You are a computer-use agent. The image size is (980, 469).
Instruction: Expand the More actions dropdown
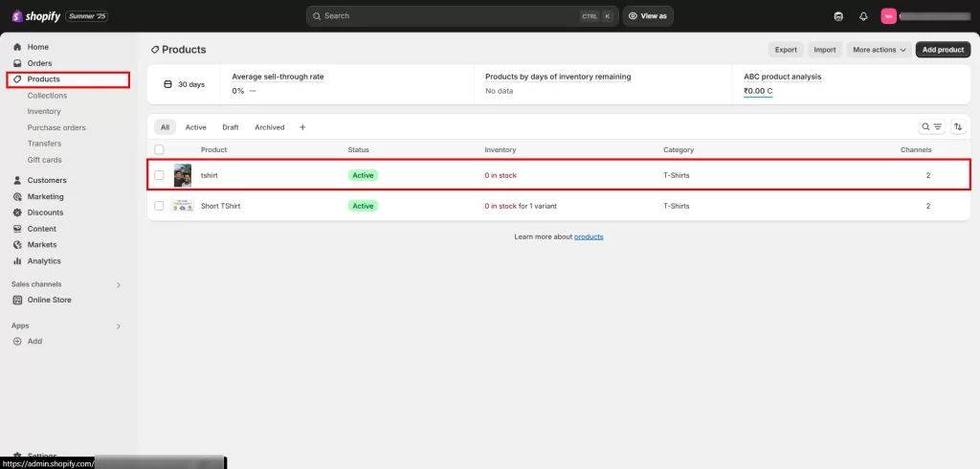[879, 50]
